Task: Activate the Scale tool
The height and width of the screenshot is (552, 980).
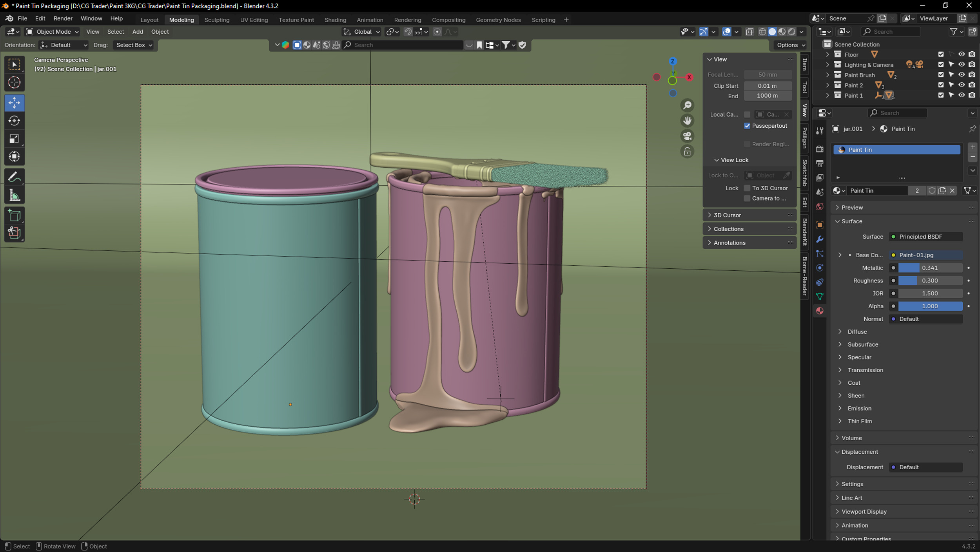Action: pos(15,139)
